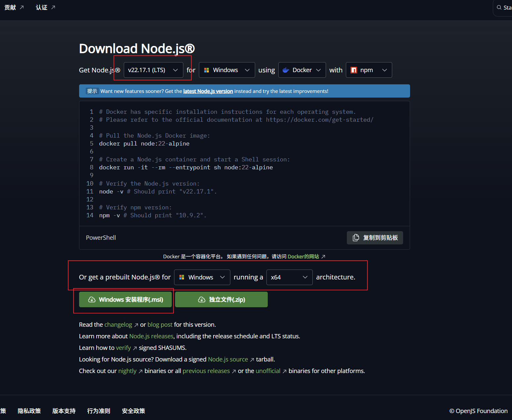
Task: Open the 'latest Node.js version' link
Action: [x=208, y=91]
